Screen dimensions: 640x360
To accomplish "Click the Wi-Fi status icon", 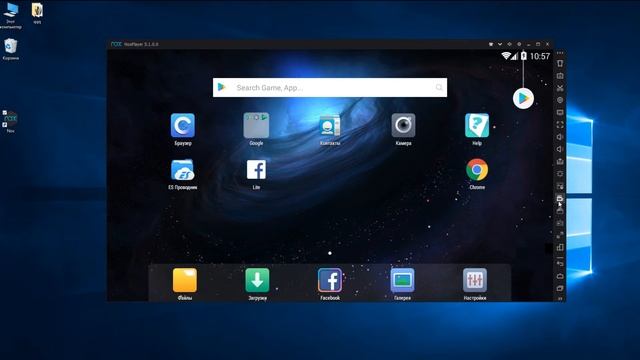I will pyautogui.click(x=506, y=56).
